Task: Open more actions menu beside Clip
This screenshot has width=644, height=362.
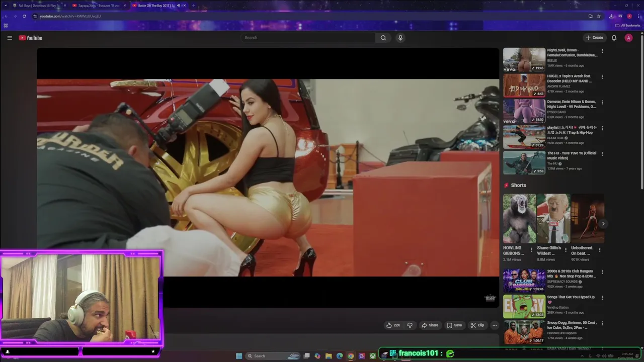Action: [495, 325]
